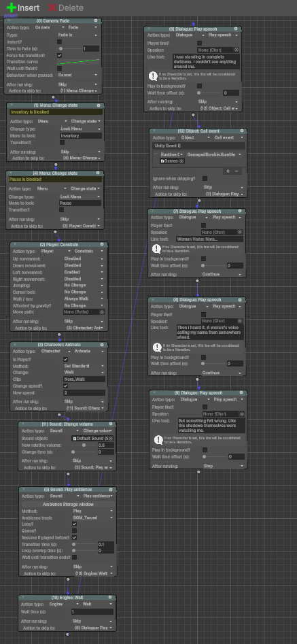Open options icon on (9) Dialogue: Play speech header
This screenshot has width=297, height=644.
[x=241, y=392]
